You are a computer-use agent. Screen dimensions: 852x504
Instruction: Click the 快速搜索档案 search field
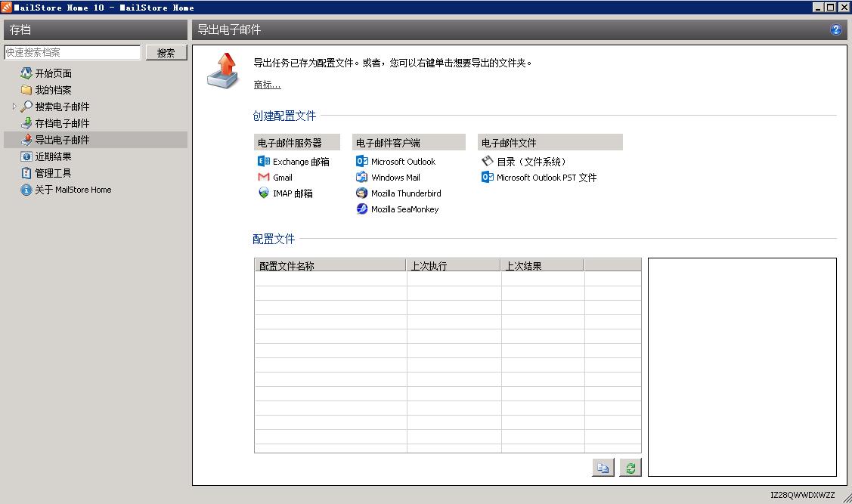click(x=73, y=53)
